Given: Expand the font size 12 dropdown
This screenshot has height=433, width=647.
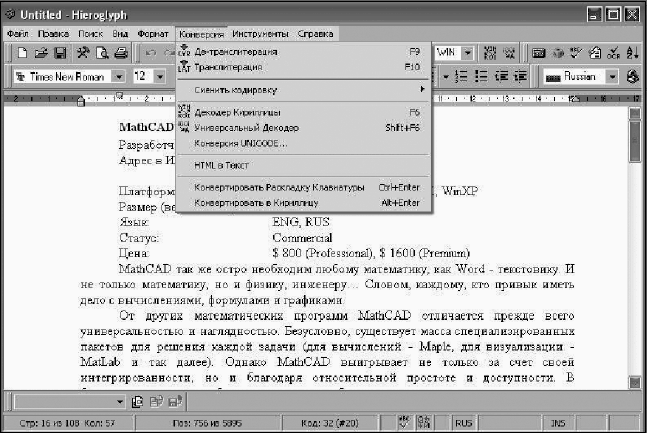Looking at the screenshot, I should (160, 76).
